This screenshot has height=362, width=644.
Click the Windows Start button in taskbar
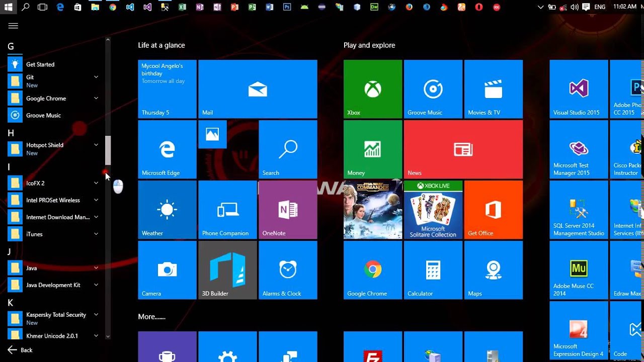9,7
